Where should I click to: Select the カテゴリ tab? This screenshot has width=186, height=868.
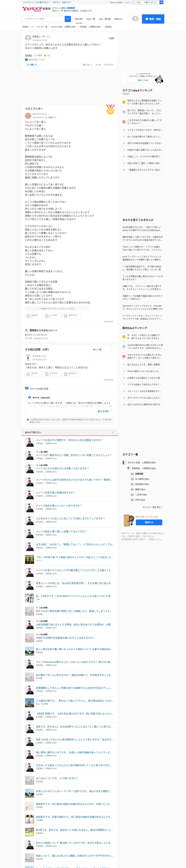point(79,19)
